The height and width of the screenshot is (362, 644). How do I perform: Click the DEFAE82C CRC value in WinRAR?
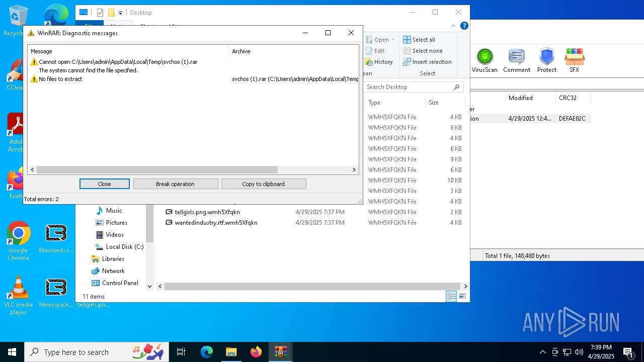tap(572, 119)
